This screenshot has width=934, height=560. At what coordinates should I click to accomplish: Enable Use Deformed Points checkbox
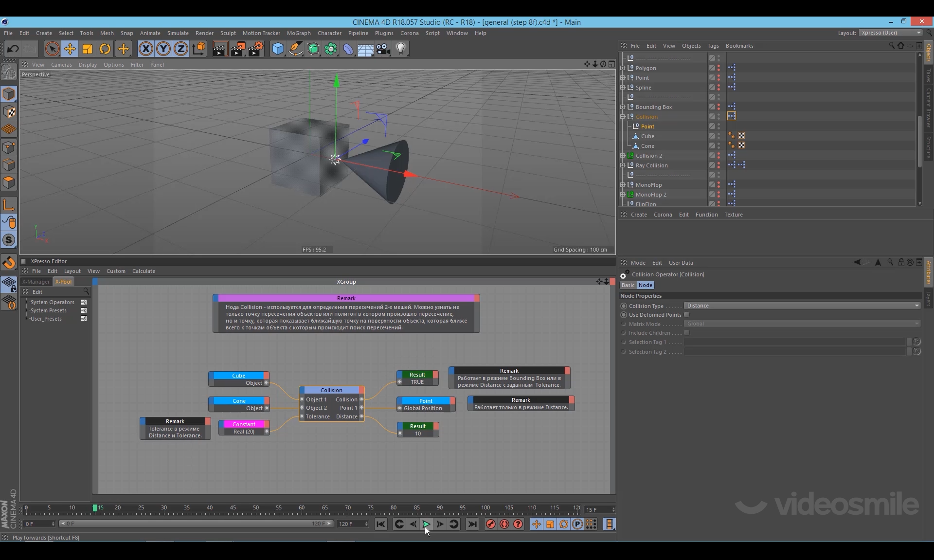(x=686, y=315)
